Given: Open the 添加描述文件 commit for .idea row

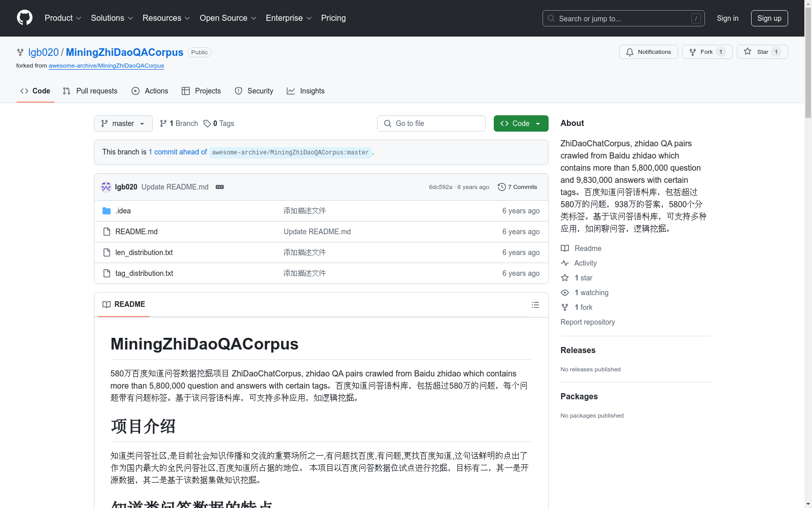Looking at the screenshot, I should tap(304, 211).
